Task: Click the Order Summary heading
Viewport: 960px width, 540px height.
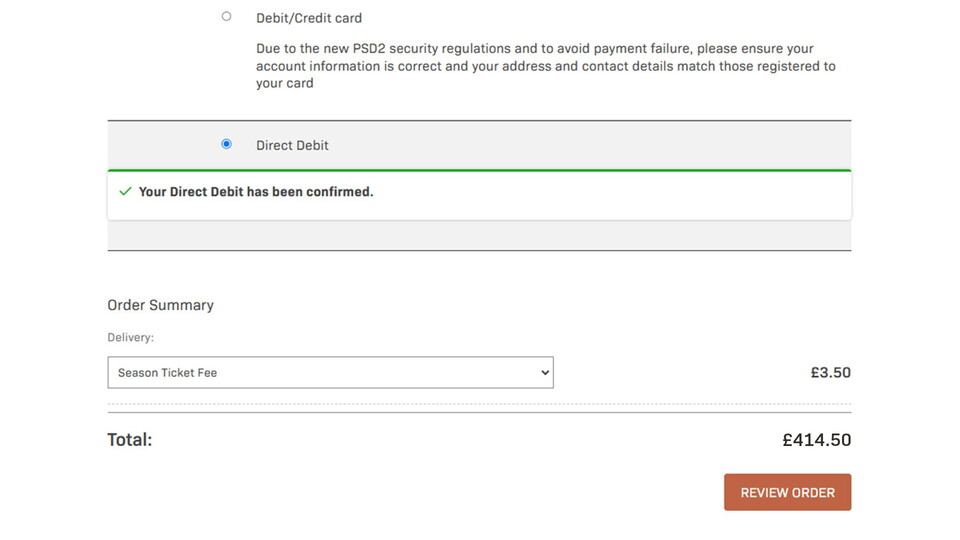Action: pyautogui.click(x=160, y=305)
